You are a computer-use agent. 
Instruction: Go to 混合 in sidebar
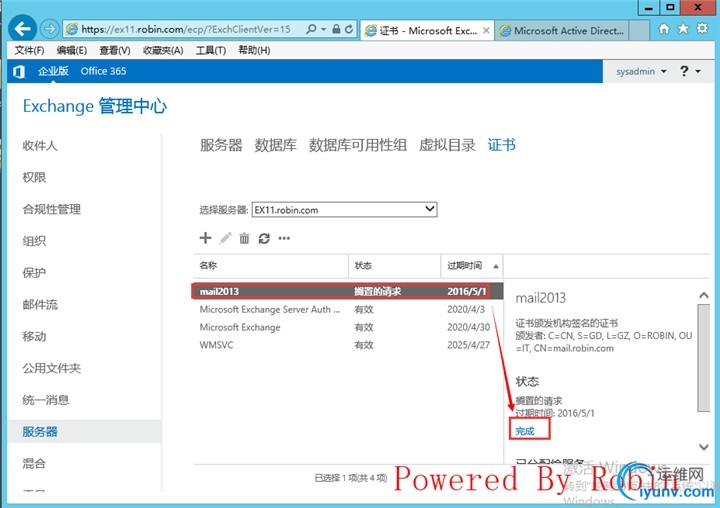pos(34,463)
